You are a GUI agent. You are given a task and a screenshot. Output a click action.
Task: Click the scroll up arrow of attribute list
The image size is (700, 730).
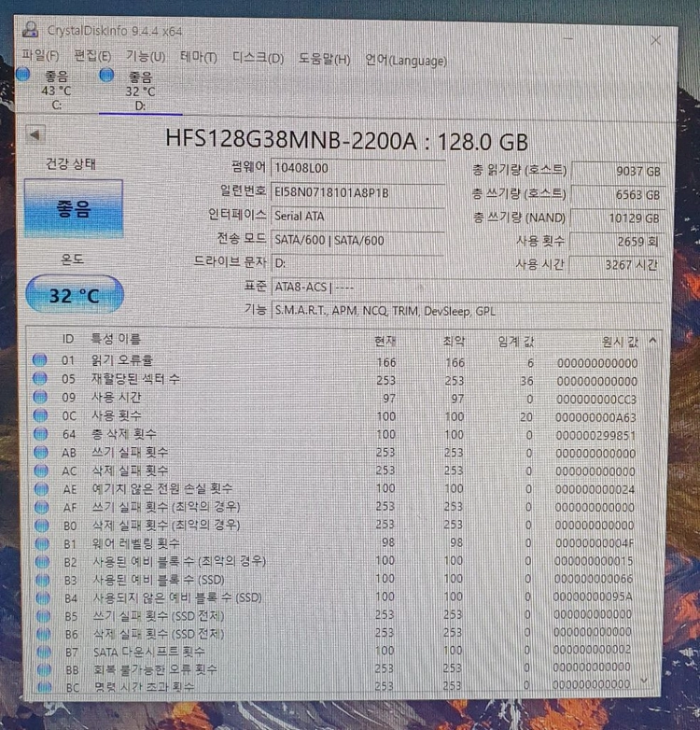click(x=652, y=342)
